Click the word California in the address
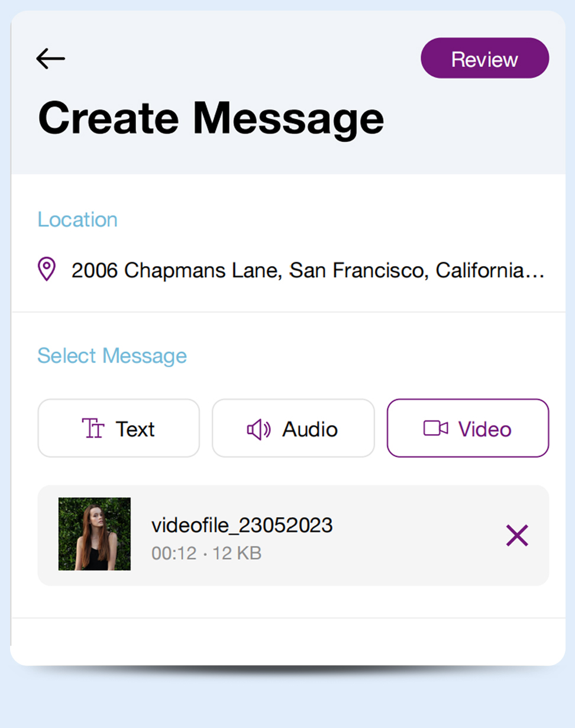 [x=479, y=271]
